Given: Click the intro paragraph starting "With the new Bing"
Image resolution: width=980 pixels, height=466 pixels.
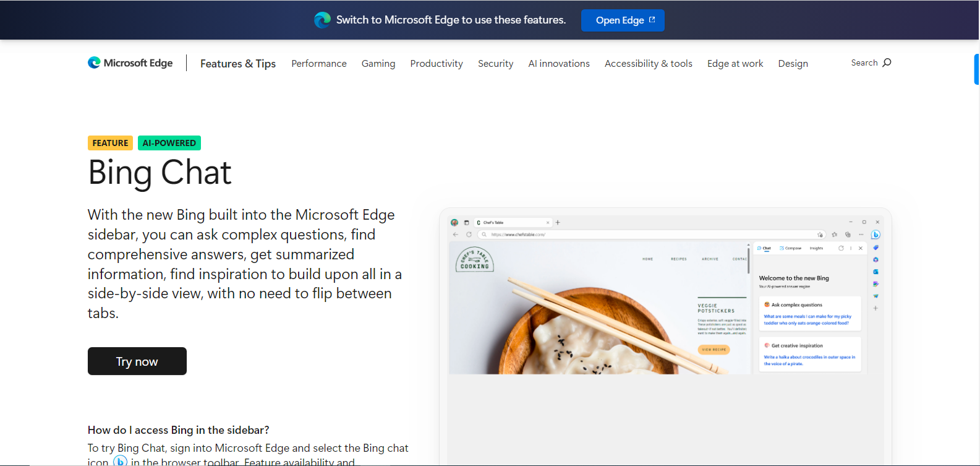Looking at the screenshot, I should pyautogui.click(x=245, y=264).
